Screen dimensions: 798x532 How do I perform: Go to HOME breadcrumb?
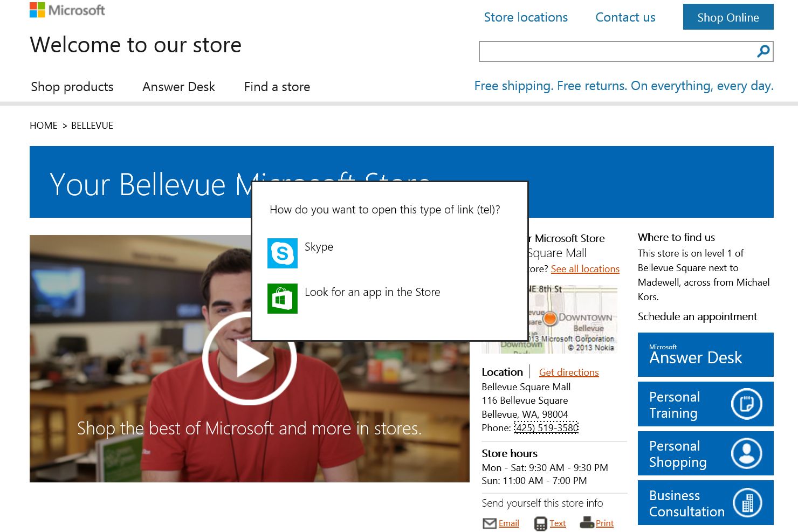coord(44,126)
